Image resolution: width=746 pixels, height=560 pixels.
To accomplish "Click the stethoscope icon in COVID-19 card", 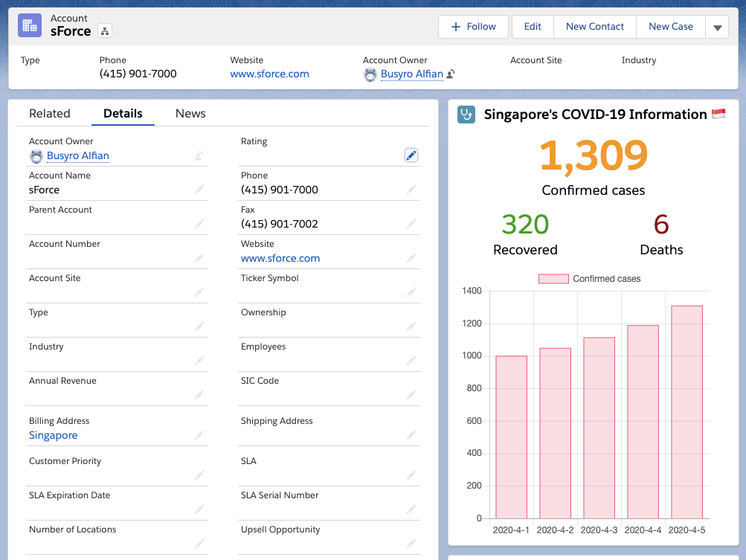I will (x=466, y=115).
